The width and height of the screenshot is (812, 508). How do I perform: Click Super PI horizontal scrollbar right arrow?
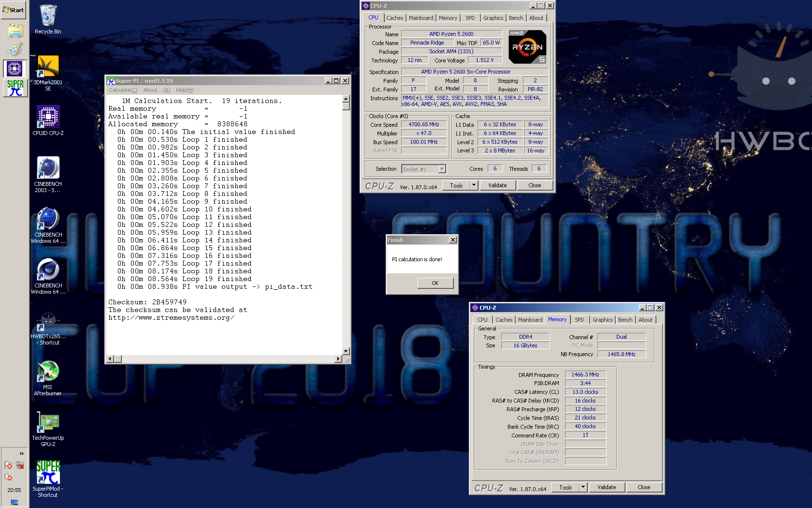[338, 359]
